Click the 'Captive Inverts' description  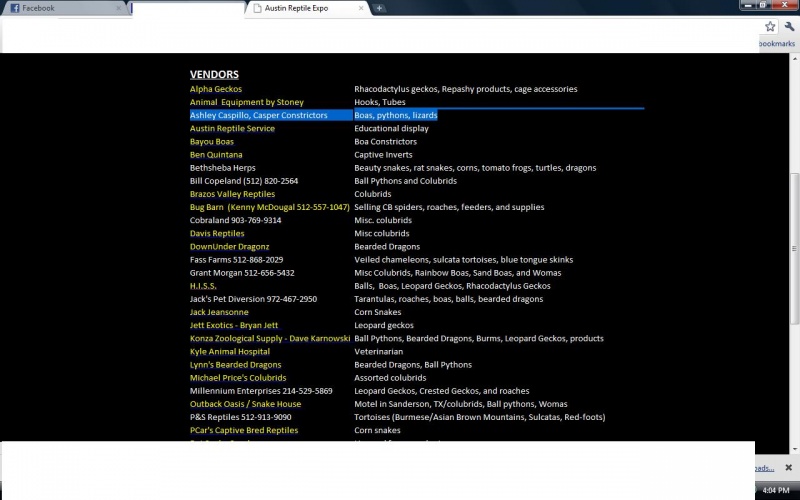[383, 155]
